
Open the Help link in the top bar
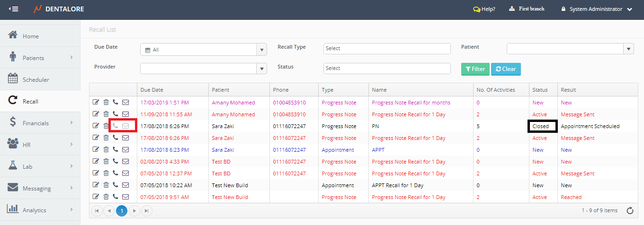(x=484, y=9)
